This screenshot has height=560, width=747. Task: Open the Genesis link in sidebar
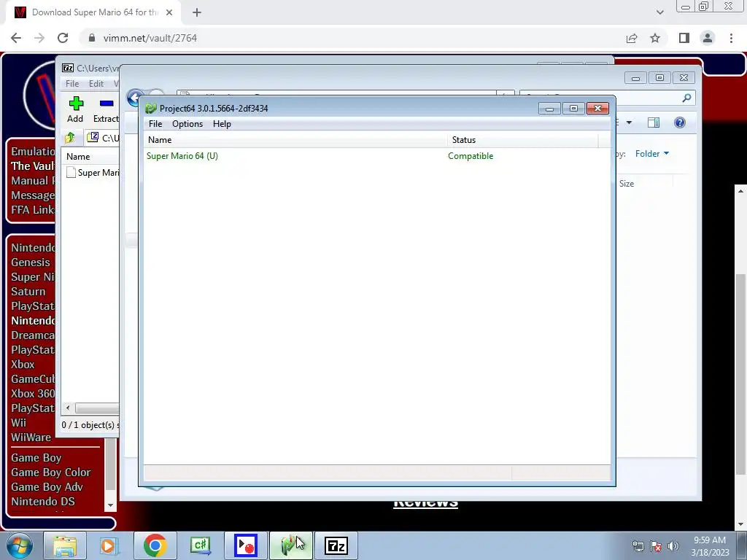31,262
